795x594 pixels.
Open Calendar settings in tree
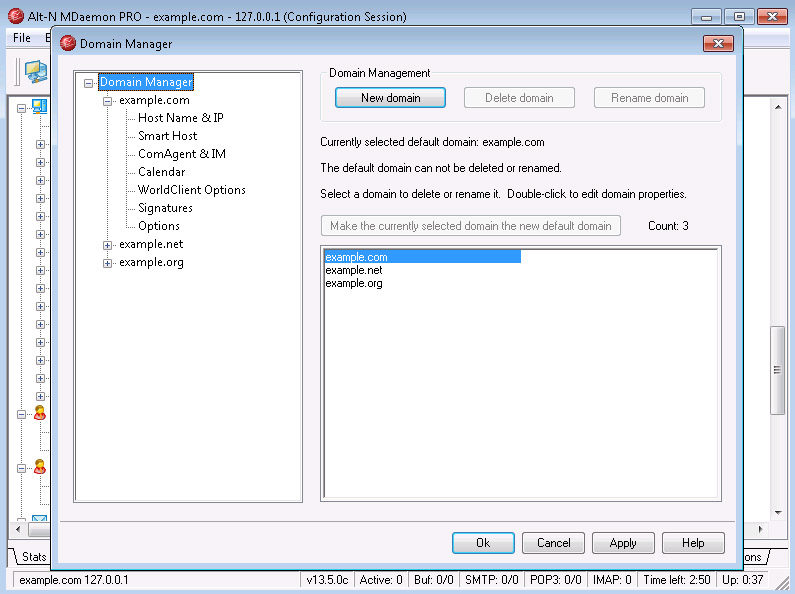[x=161, y=172]
